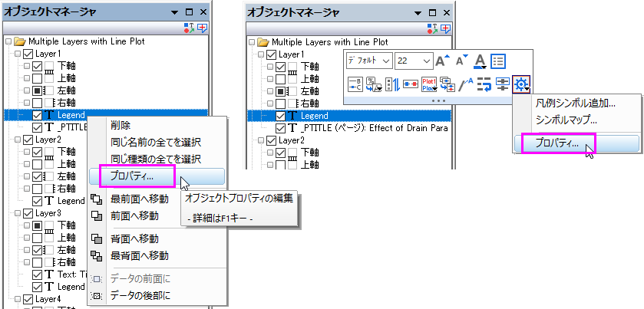This screenshot has height=309, width=644.
Task: Click the legend frame list icon
Action: (x=499, y=61)
